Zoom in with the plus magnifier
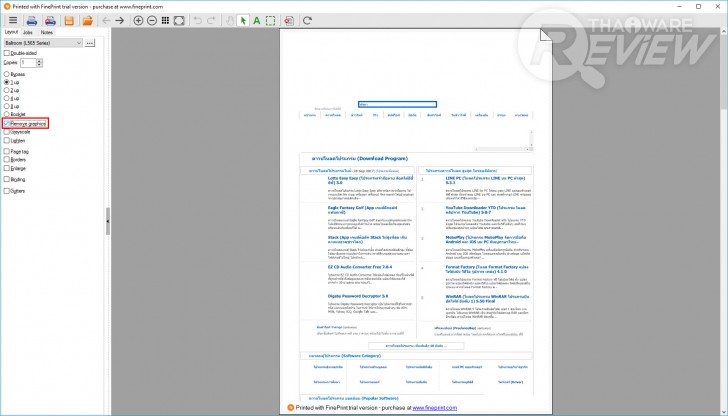Viewport: 728px width, 416px height. coord(138,20)
